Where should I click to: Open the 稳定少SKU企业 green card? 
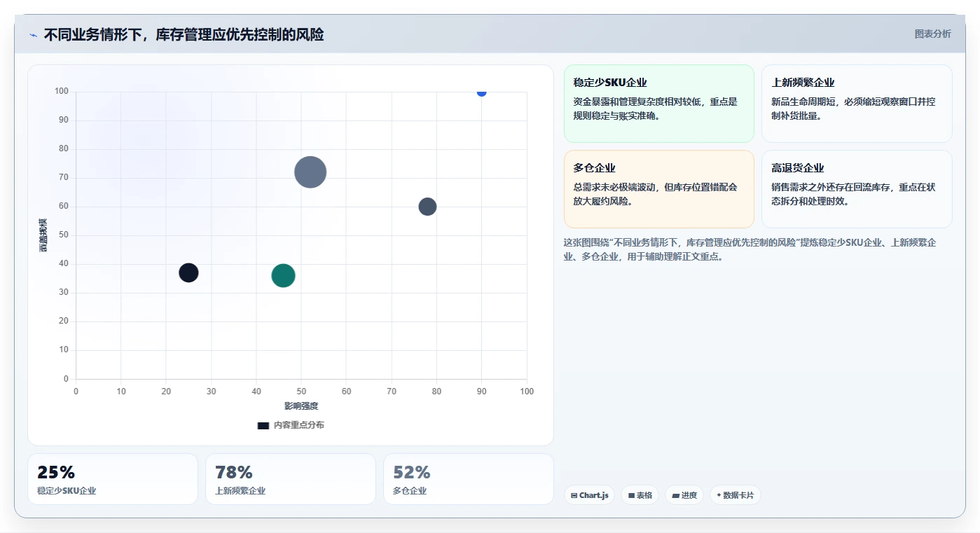click(658, 104)
